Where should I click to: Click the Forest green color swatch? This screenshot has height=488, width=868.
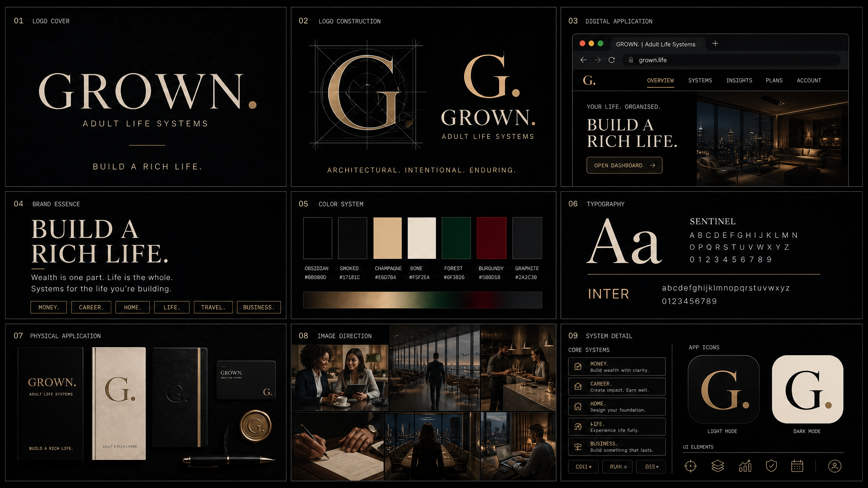click(456, 238)
